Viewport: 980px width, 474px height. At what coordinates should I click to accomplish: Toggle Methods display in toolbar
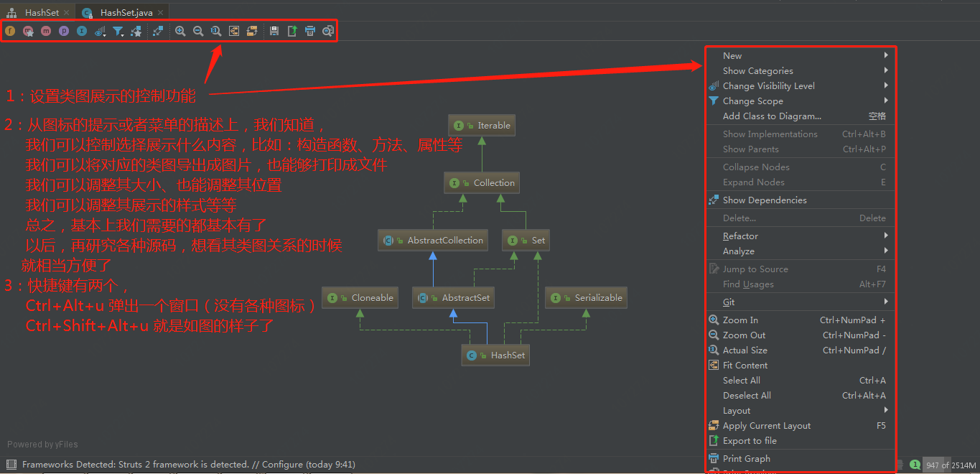46,31
